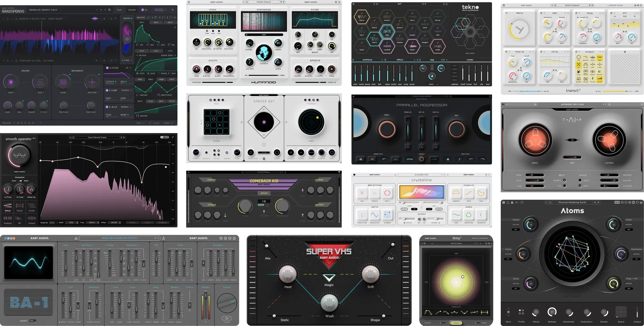Click the Play button in Grainferno header
The height and width of the screenshot is (326, 644).
tap(119, 10)
